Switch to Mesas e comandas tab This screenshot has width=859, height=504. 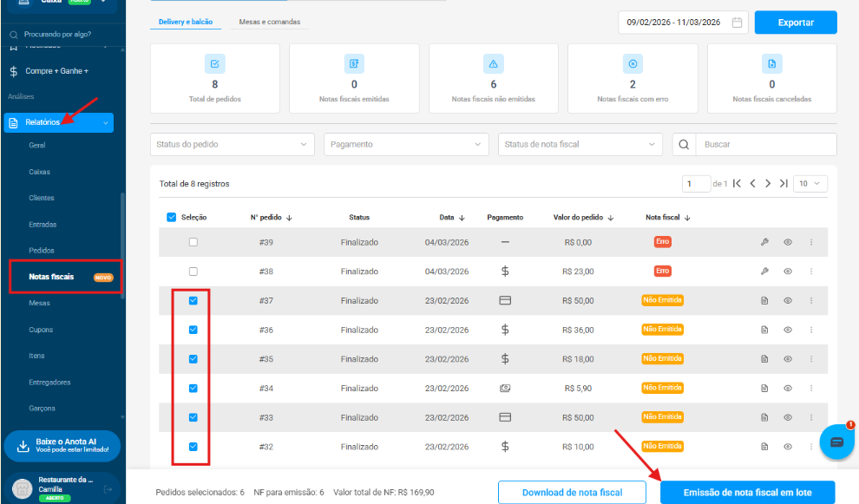pos(272,22)
